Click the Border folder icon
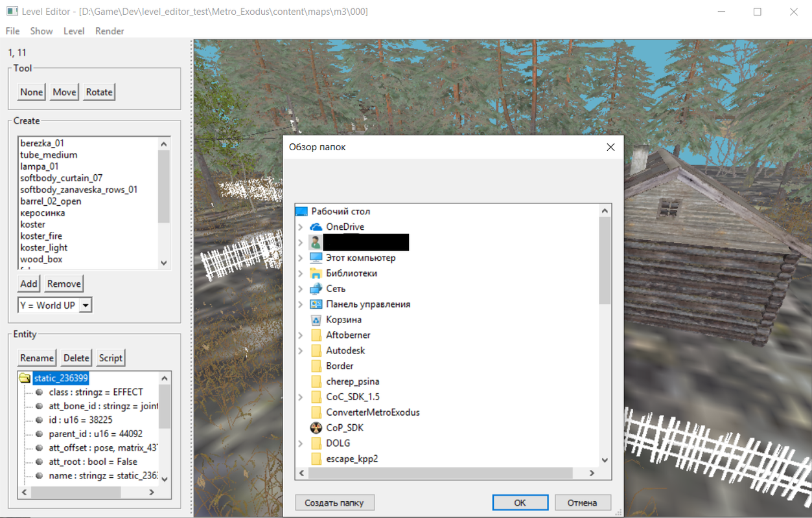The image size is (812, 518). 316,366
